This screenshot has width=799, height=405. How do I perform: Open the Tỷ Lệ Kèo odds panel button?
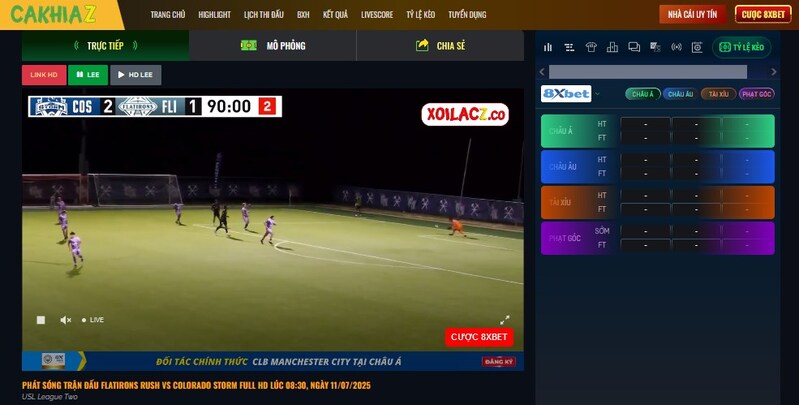pos(741,47)
